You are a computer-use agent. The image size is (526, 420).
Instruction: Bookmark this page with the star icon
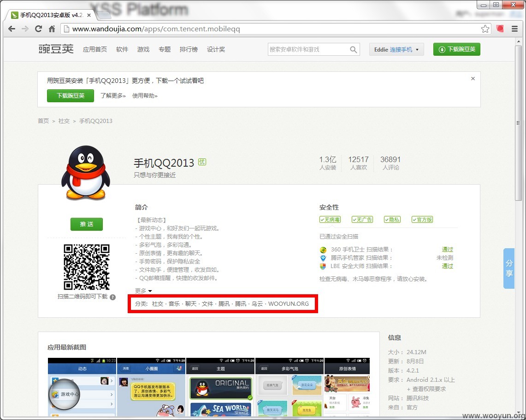pos(485,29)
